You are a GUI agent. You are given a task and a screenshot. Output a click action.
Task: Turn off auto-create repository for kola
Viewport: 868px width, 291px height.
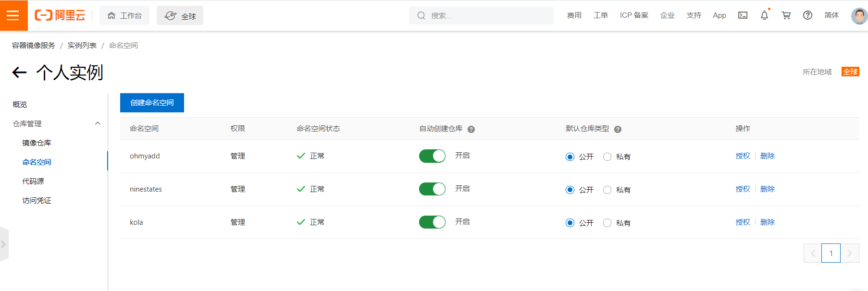(432, 222)
